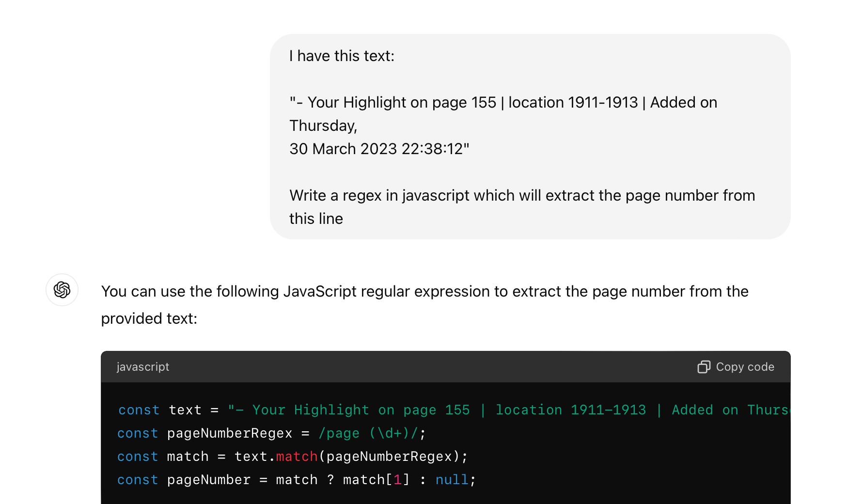The width and height of the screenshot is (848, 504).
Task: Click the ChatGPT assistant avatar icon
Action: [62, 289]
